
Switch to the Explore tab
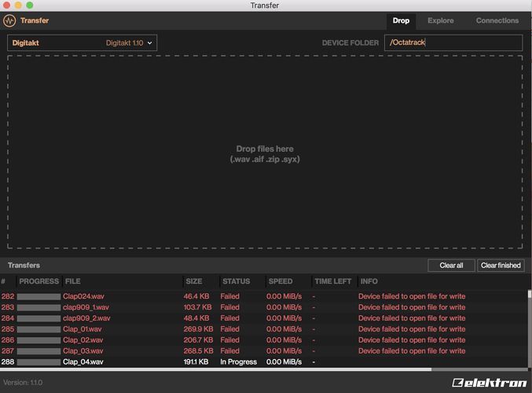pyautogui.click(x=440, y=21)
